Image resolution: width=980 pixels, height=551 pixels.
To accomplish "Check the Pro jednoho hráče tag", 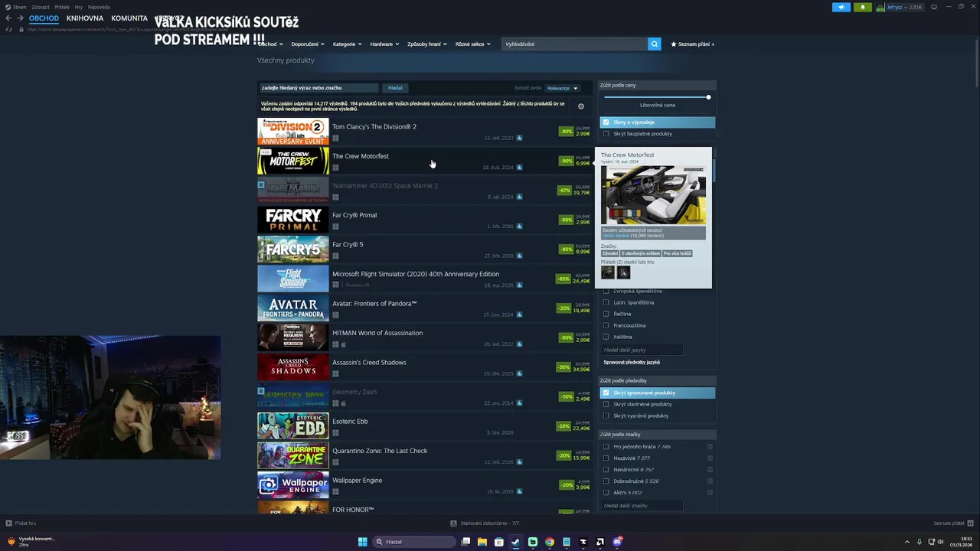I will pos(606,447).
